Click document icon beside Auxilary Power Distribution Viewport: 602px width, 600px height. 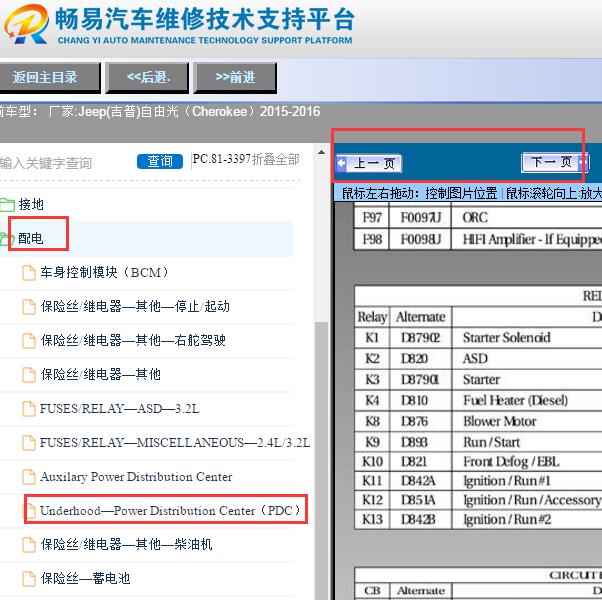click(x=29, y=477)
